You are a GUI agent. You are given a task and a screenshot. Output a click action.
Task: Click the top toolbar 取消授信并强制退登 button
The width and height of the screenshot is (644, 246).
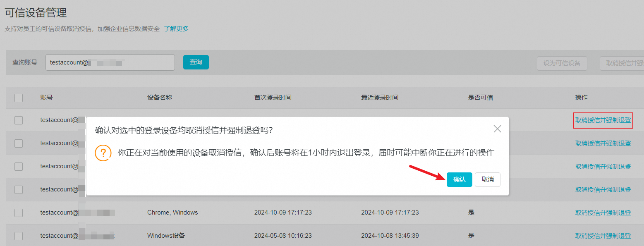click(622, 63)
